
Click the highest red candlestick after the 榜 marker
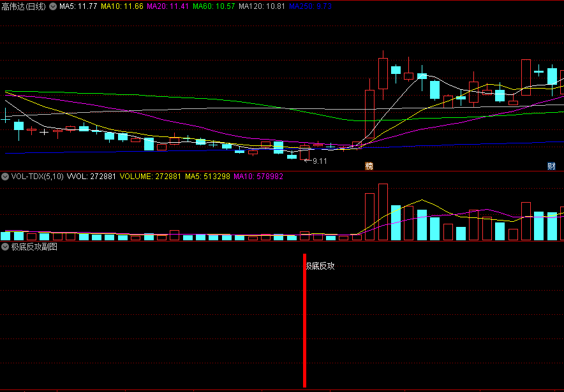click(383, 75)
